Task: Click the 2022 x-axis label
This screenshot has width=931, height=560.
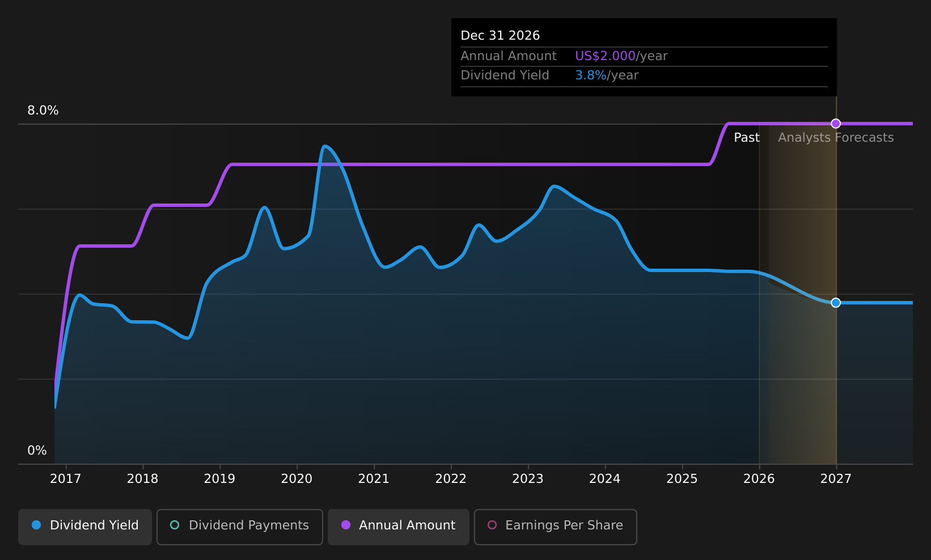Action: pyautogui.click(x=451, y=479)
